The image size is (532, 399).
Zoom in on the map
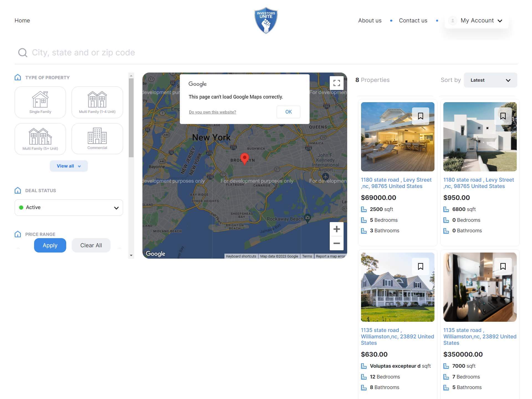pos(336,229)
